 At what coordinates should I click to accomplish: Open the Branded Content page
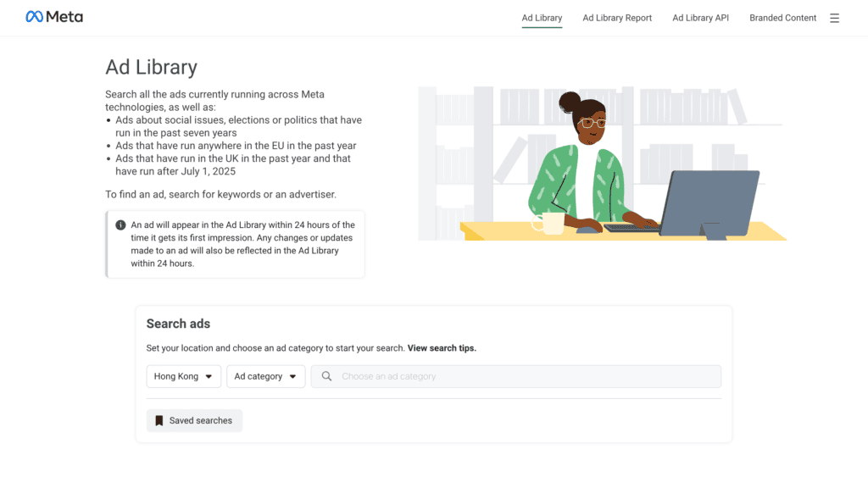coord(782,18)
